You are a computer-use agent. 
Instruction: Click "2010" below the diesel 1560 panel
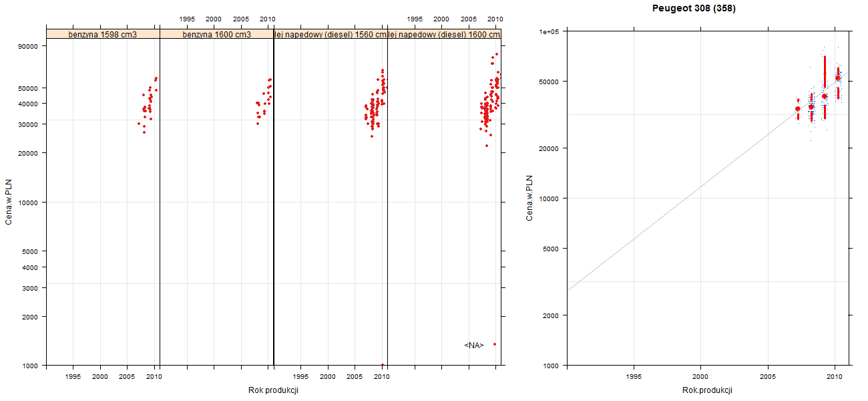coord(381,377)
